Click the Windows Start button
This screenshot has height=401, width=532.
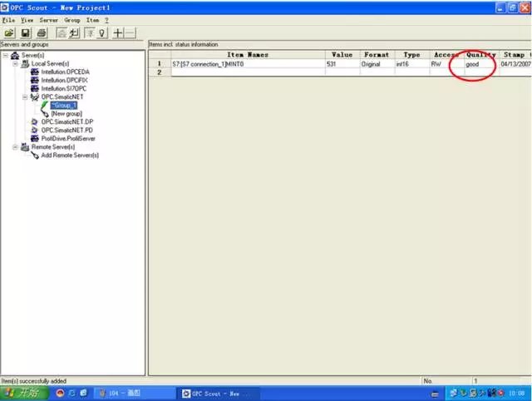pos(21,393)
